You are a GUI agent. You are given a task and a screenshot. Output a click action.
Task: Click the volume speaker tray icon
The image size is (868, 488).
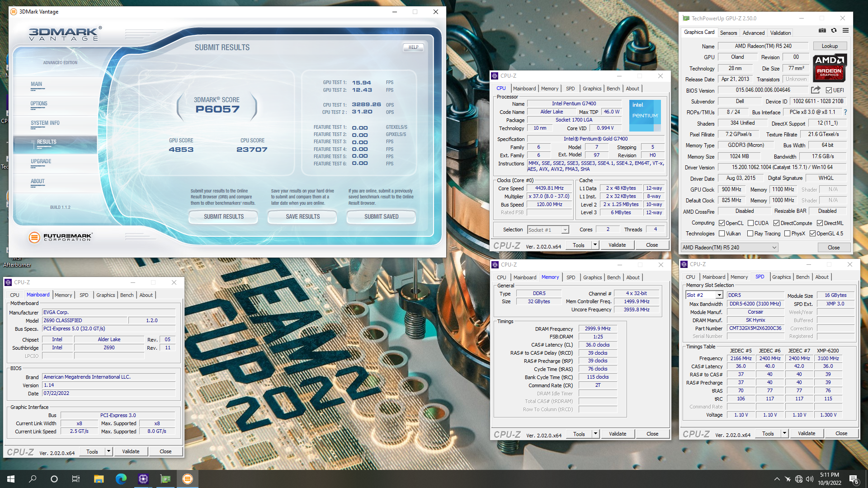810,479
